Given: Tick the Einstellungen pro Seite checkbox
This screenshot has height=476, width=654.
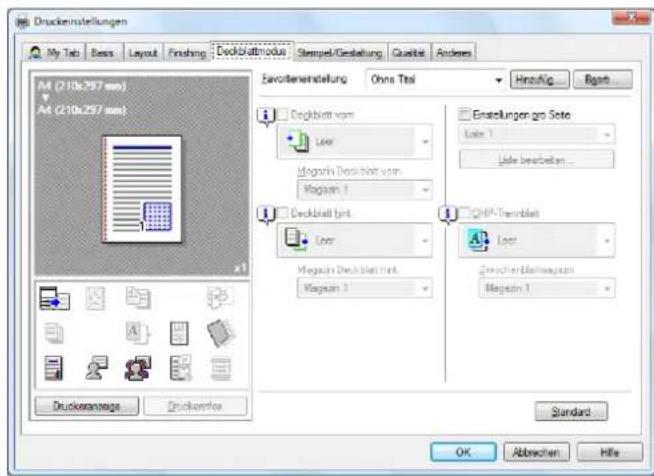Looking at the screenshot, I should [x=464, y=114].
